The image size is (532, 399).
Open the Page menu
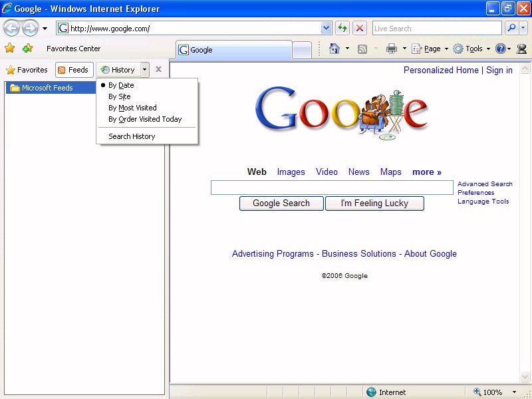click(x=430, y=49)
